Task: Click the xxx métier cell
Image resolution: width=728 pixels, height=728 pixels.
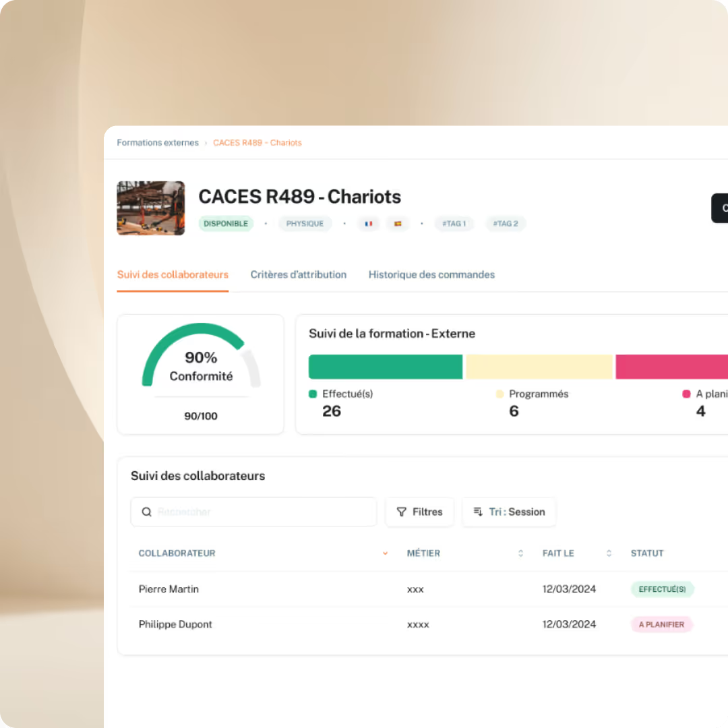Action: coord(415,590)
